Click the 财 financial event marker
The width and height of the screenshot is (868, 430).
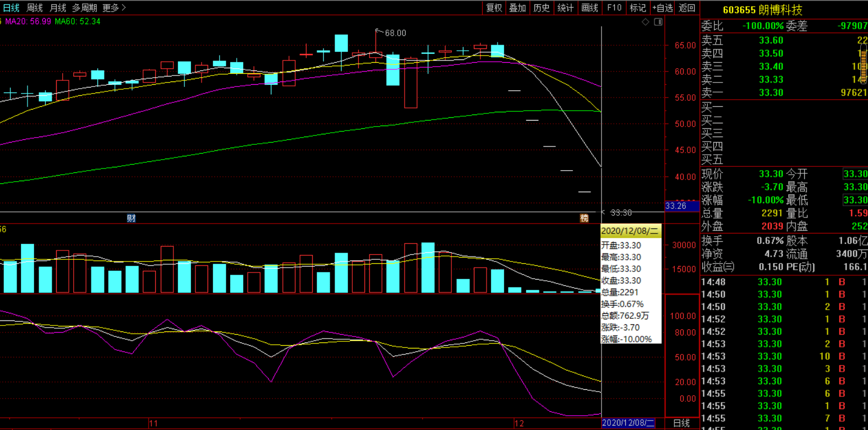[x=131, y=218]
